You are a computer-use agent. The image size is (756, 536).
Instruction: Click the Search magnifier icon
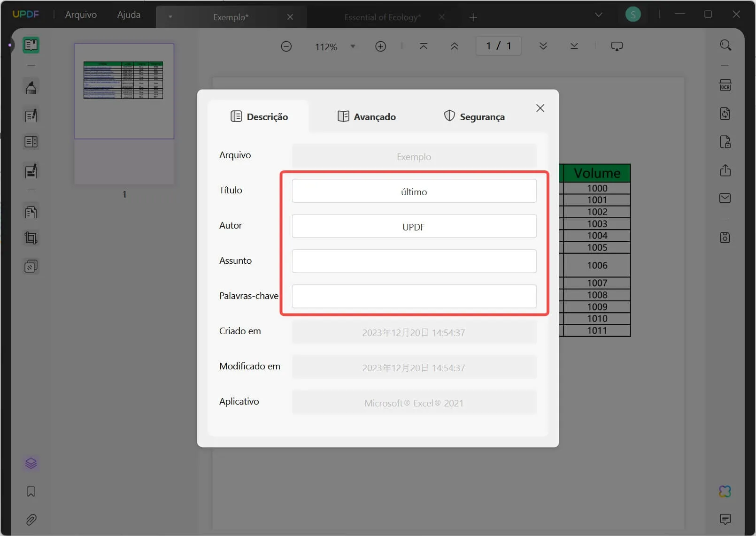pos(725,45)
